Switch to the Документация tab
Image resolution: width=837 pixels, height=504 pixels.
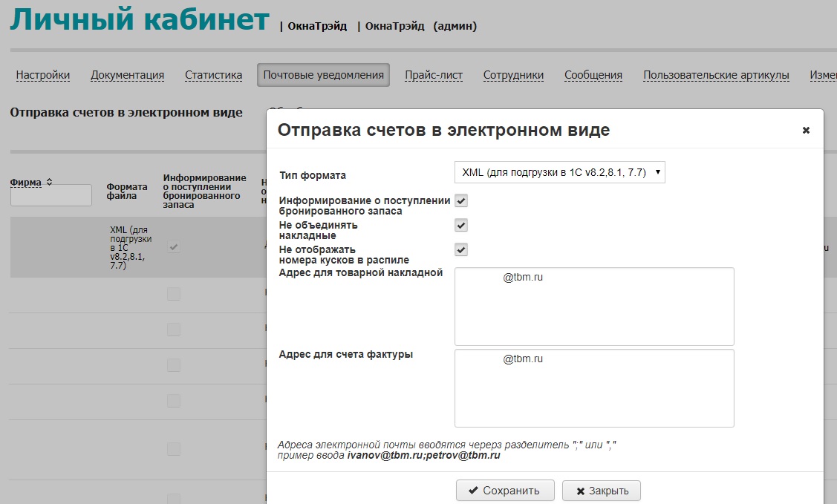[127, 75]
